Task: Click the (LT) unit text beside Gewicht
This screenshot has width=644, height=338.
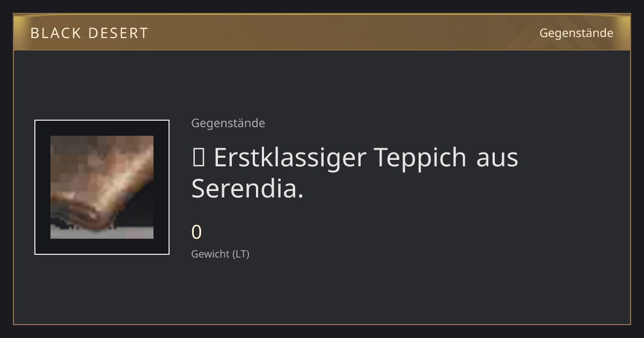Action: point(240,254)
